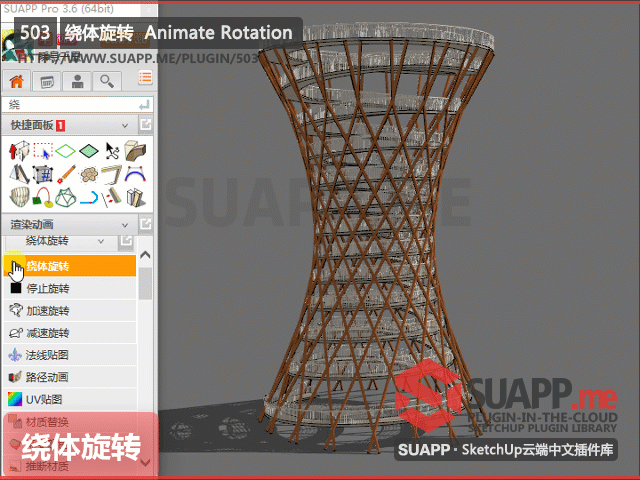Pop out the 渲染动画 panel
640x480 pixels.
[145, 224]
